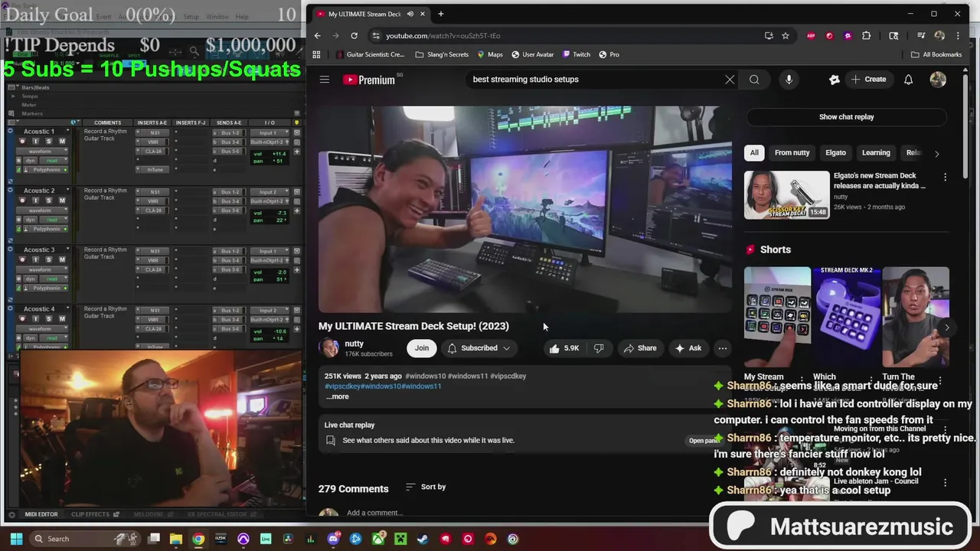Go back in Chrome history

tap(318, 35)
